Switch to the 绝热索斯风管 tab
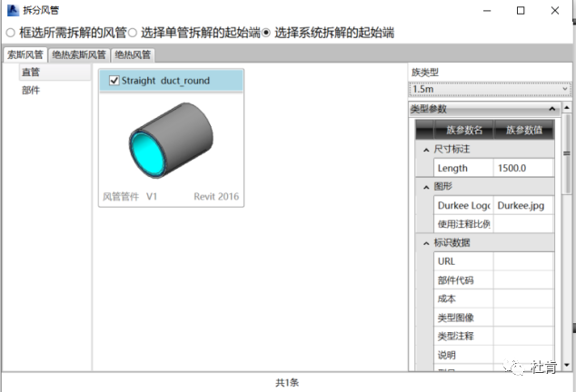This screenshot has height=392, width=576. (x=79, y=54)
